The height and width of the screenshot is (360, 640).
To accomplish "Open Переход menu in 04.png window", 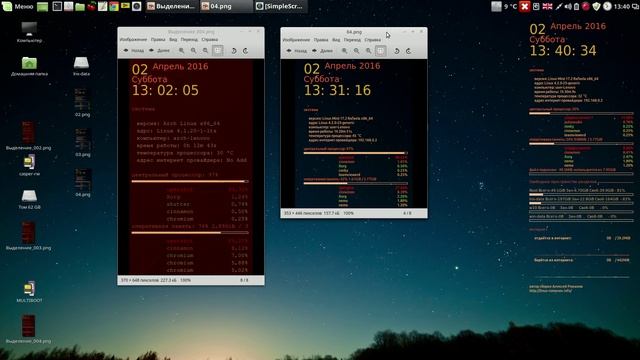I will (x=352, y=40).
